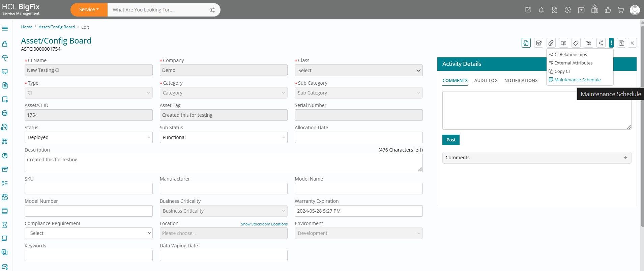This screenshot has height=271, width=644.
Task: Switch to the Audit Log tab
Action: coord(486,81)
